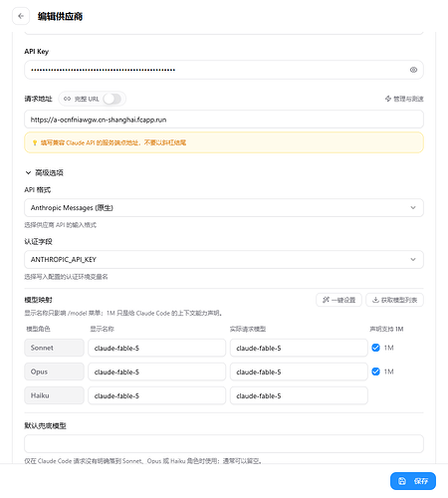Uncheck 1M support for Sonnet

pyautogui.click(x=375, y=348)
